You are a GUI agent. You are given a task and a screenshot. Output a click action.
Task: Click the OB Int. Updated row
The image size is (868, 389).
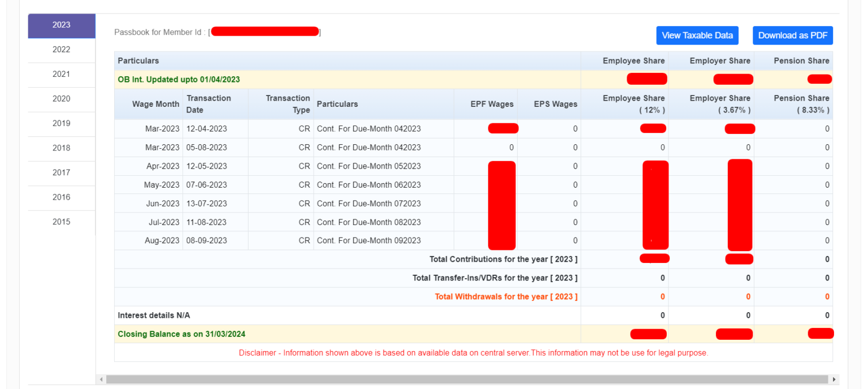[x=339, y=79]
